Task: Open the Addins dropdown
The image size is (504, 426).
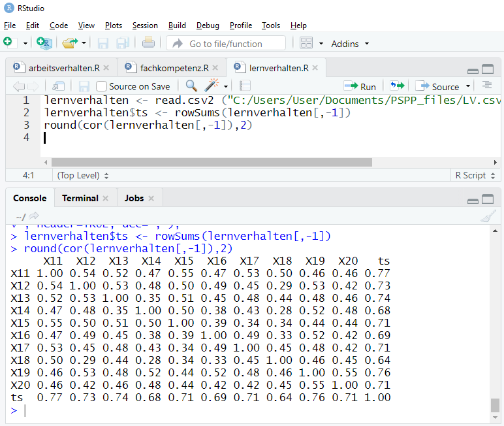Action: pyautogui.click(x=350, y=44)
